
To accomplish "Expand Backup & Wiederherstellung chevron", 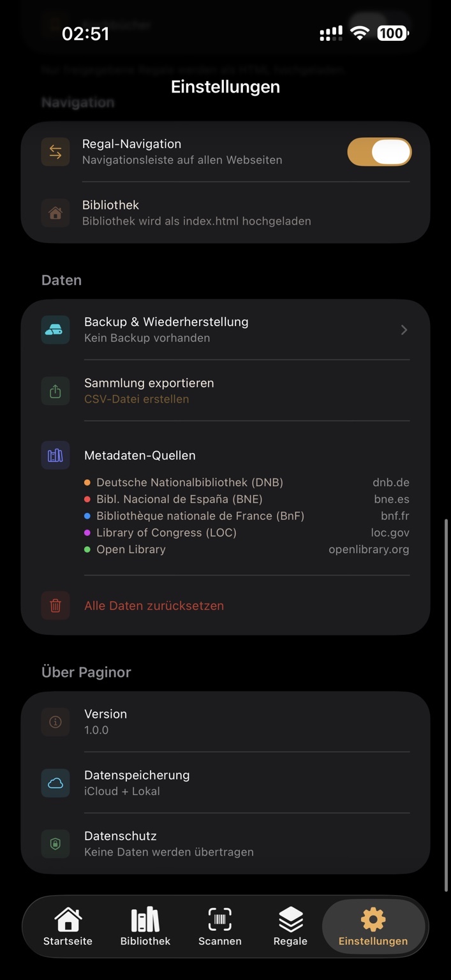I will 404,330.
